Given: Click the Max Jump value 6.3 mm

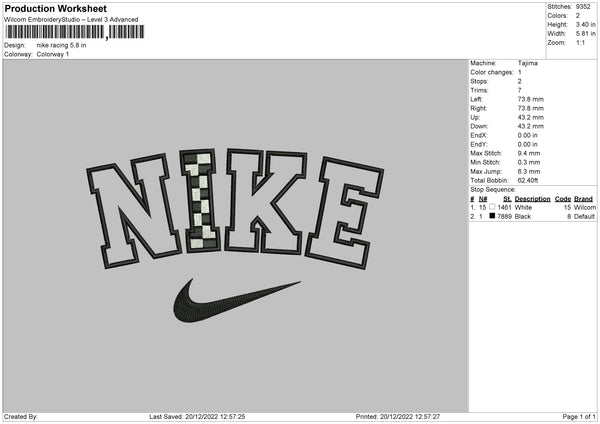Looking at the screenshot, I should (529, 171).
